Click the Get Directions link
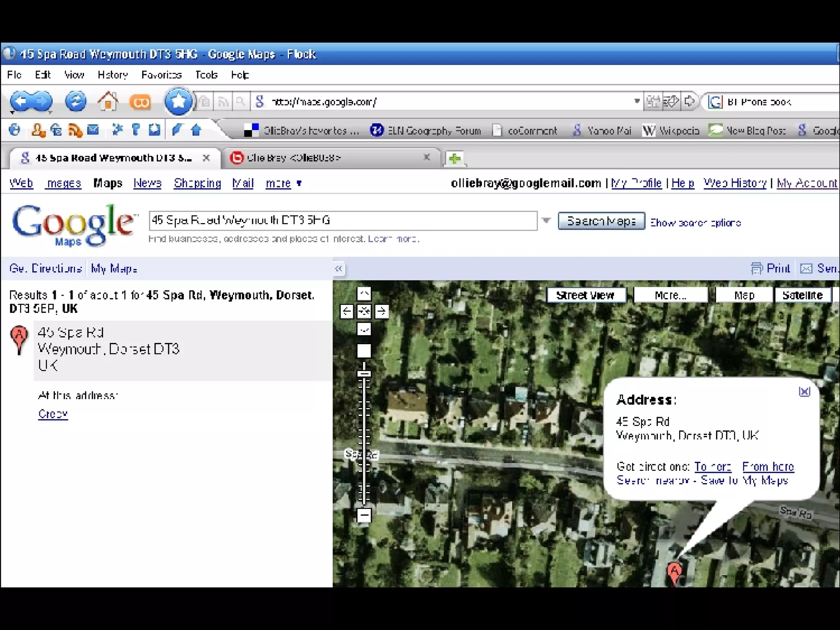This screenshot has width=840, height=630. [46, 269]
